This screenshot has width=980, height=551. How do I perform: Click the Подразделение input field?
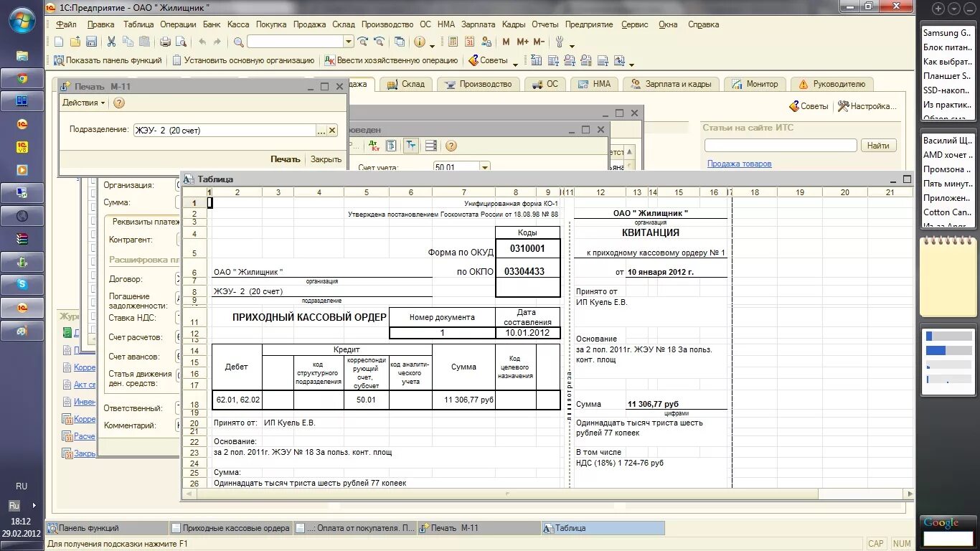coord(224,131)
